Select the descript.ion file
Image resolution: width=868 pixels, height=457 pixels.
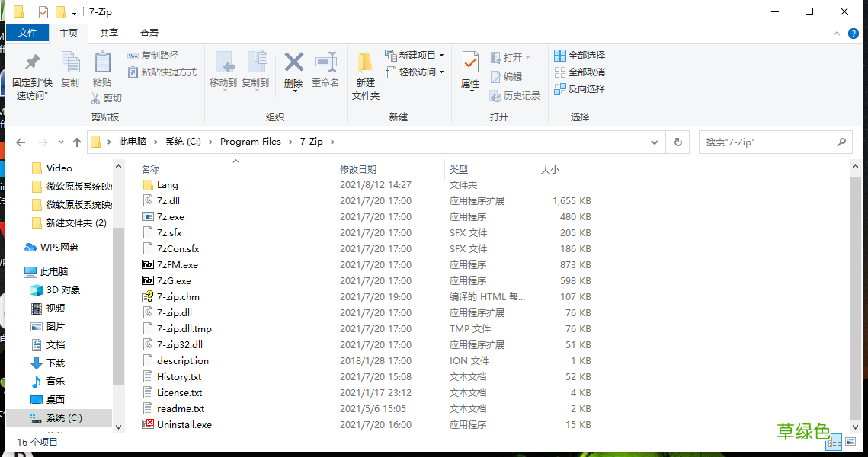coord(183,361)
